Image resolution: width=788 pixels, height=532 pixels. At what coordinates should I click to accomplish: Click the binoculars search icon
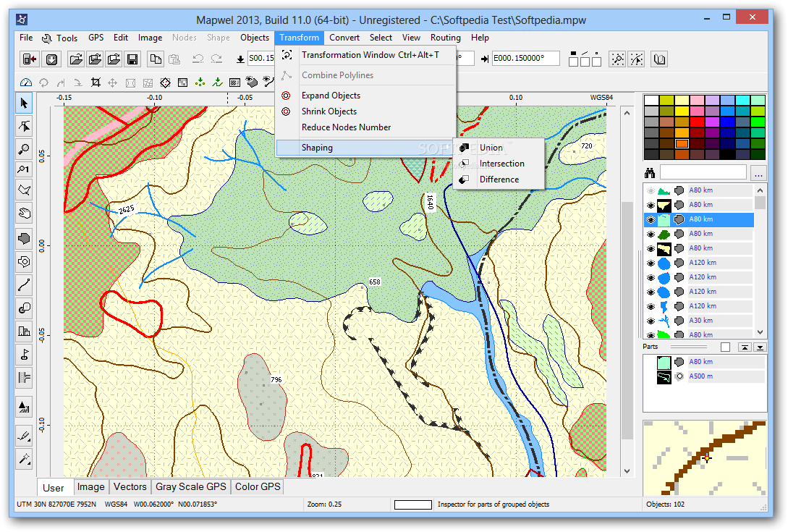(650, 174)
